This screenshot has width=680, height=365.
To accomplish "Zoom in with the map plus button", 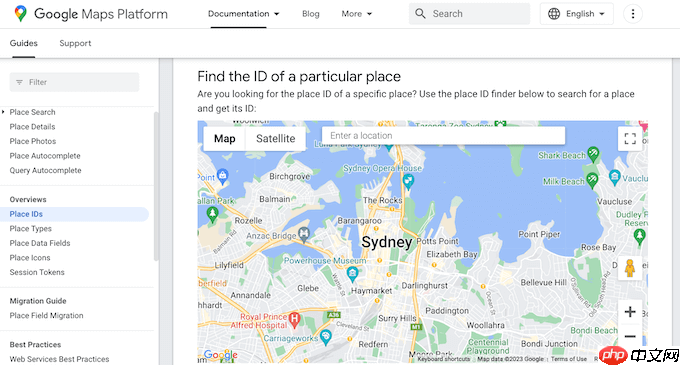I will tap(630, 312).
